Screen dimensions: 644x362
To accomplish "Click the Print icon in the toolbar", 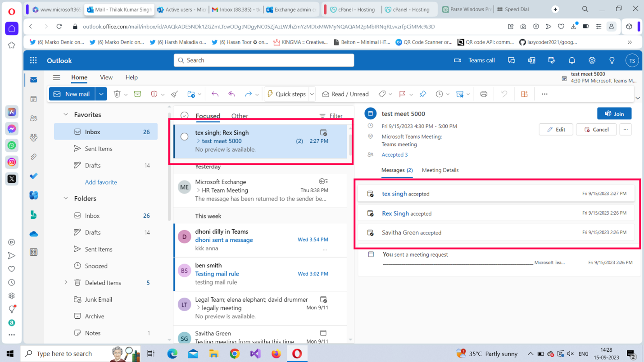I will tap(484, 94).
